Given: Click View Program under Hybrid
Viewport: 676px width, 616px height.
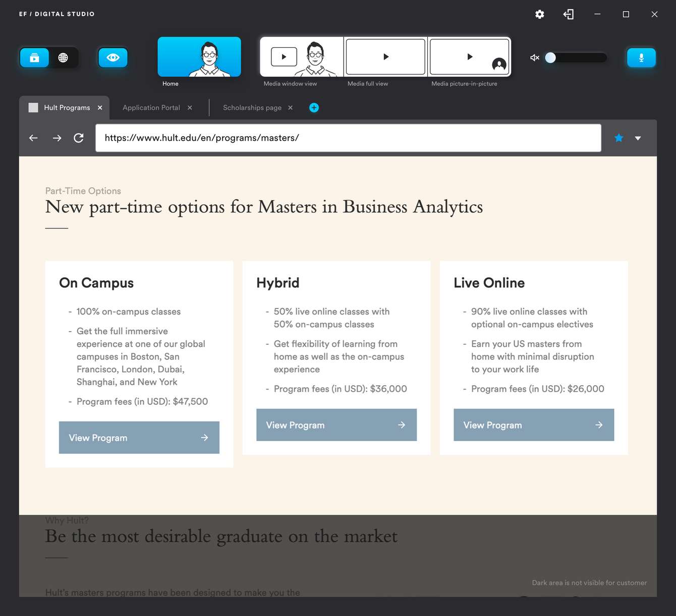Looking at the screenshot, I should 336,425.
